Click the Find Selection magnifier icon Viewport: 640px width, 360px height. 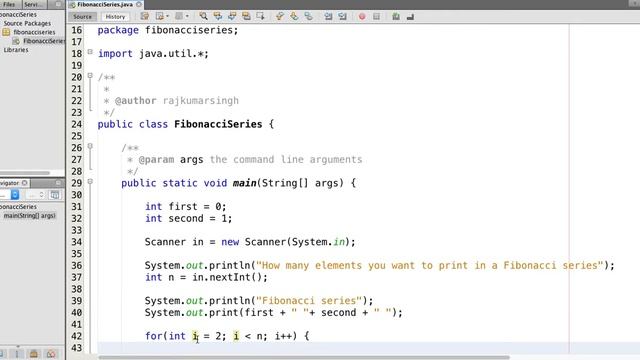tap(203, 16)
